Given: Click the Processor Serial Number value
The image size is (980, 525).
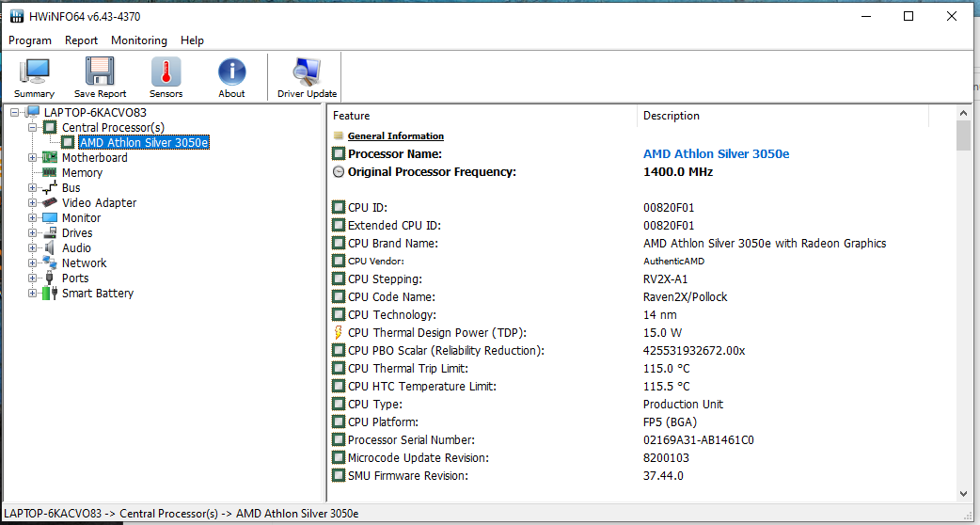Looking at the screenshot, I should coord(699,440).
